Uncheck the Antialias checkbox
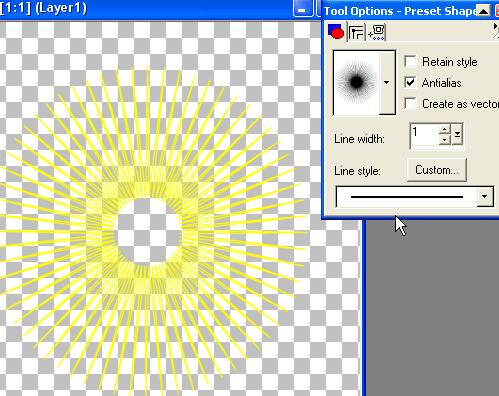Viewport: 499px width, 396px height. pos(410,82)
